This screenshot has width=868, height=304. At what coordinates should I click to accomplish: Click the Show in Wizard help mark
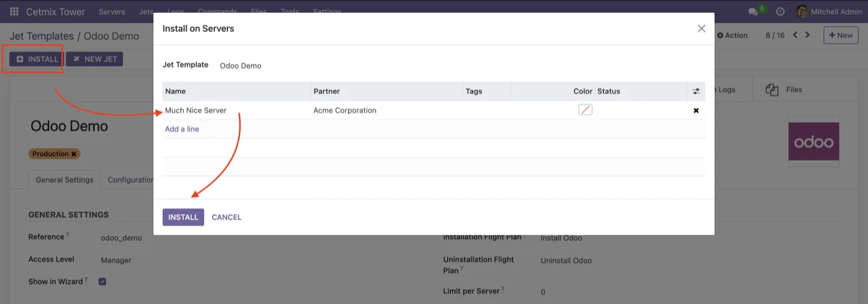click(x=87, y=279)
